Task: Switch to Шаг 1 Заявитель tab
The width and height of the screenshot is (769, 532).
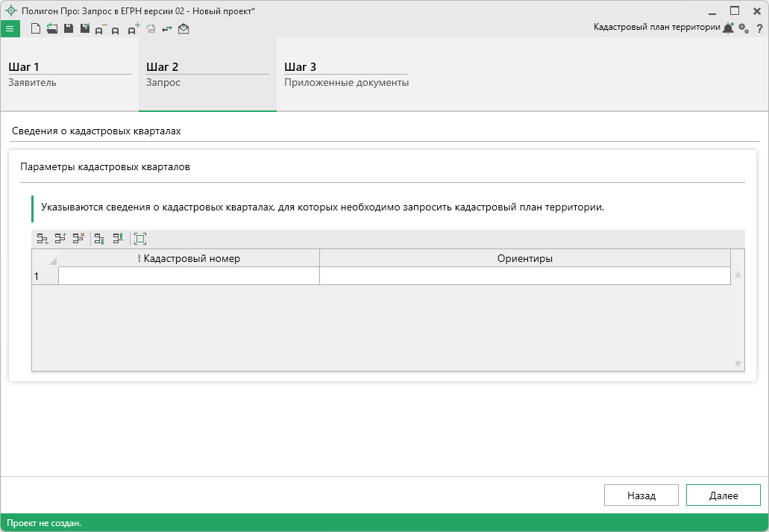Action: coord(69,75)
